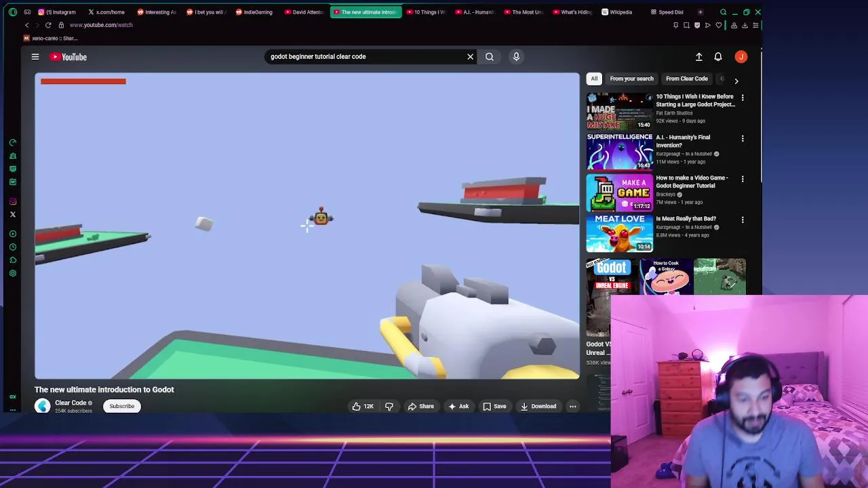
Task: Open Instagram in the Opera sidebar
Action: pyautogui.click(x=13, y=201)
